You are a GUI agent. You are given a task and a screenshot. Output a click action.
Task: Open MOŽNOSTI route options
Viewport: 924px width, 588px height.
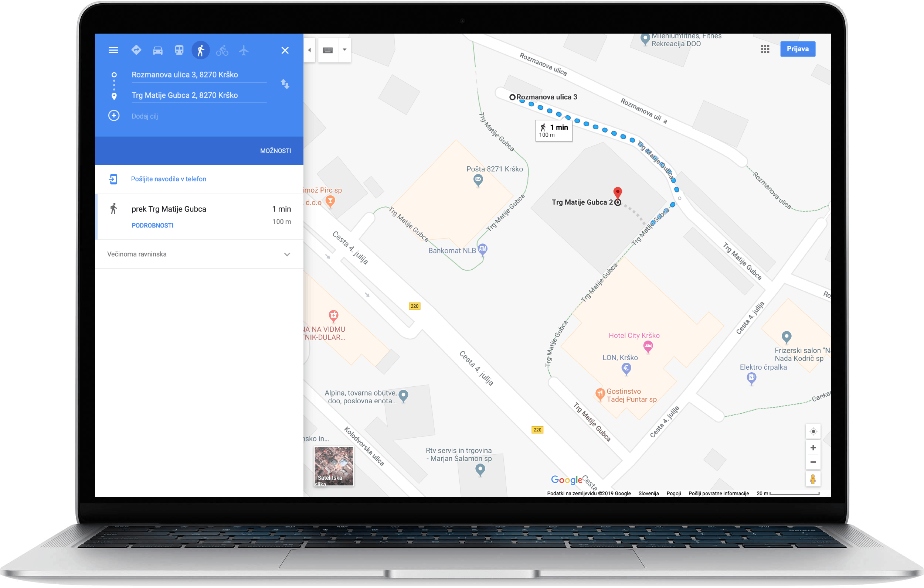tap(275, 151)
